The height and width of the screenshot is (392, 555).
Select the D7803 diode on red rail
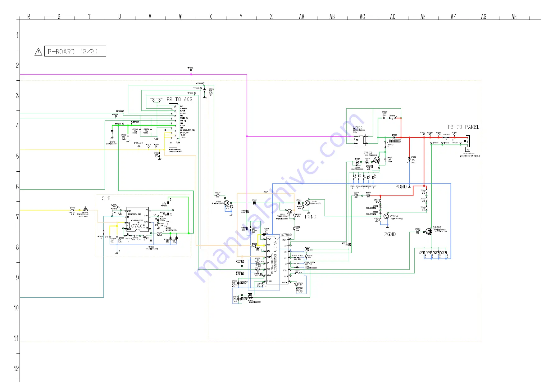click(x=394, y=137)
